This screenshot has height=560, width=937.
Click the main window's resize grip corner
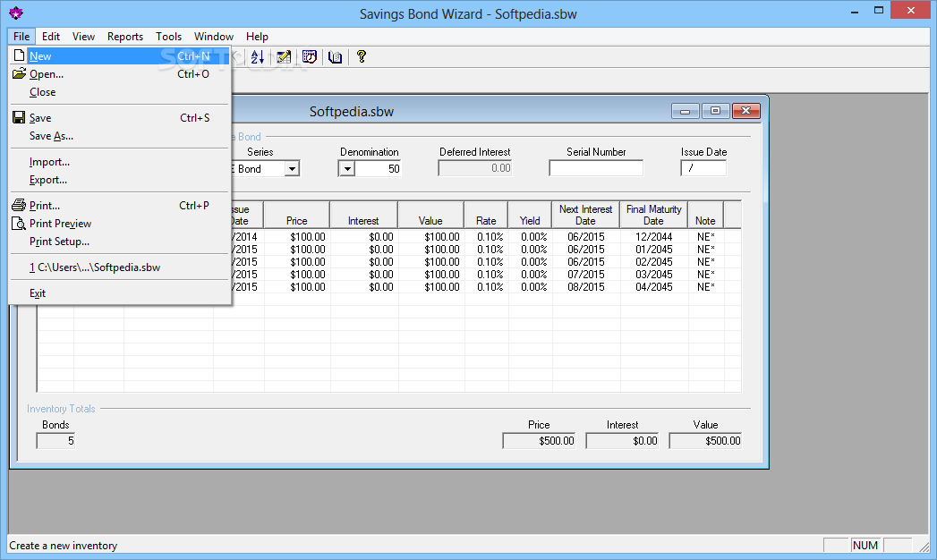[924, 546]
